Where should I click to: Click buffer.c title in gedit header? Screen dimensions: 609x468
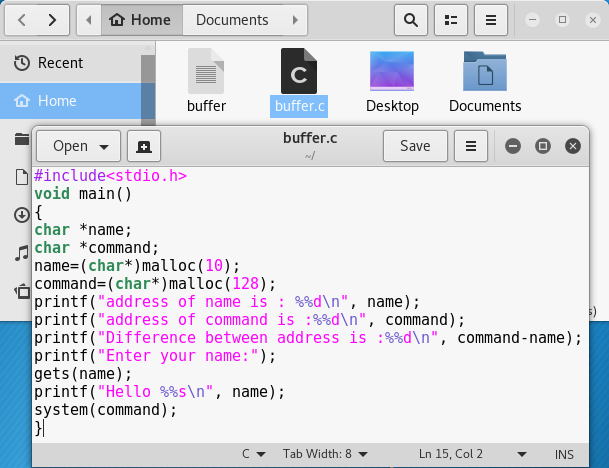point(310,138)
